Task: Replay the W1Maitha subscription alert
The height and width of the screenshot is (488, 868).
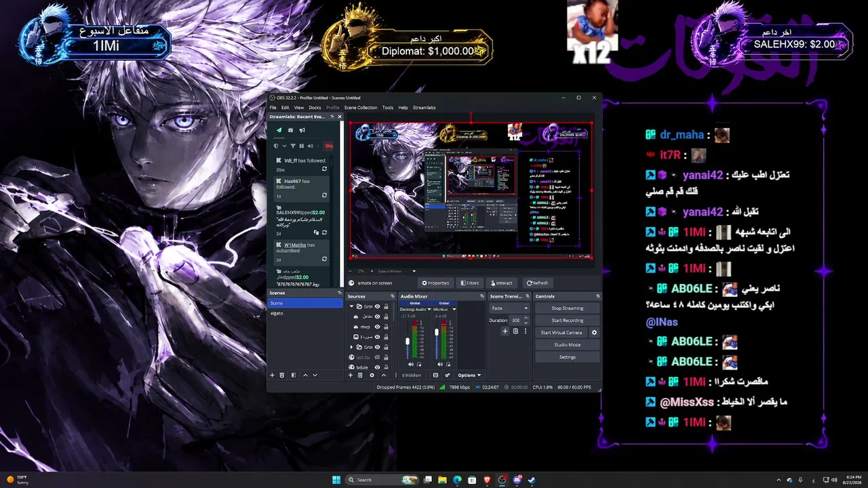Action: [324, 259]
